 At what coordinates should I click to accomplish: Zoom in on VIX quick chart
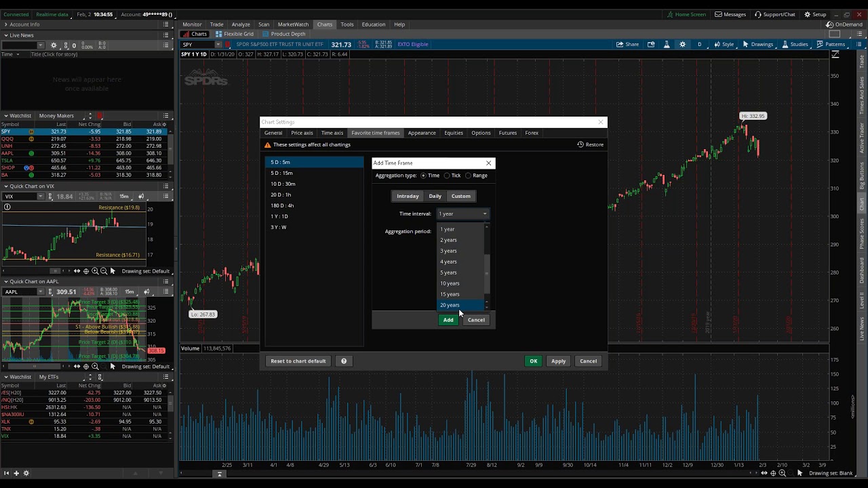(x=94, y=271)
